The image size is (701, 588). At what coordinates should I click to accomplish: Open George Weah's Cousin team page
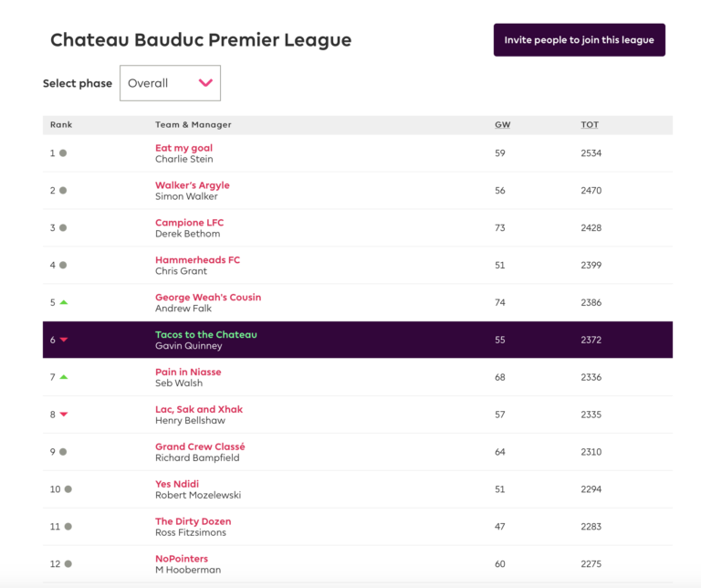pos(207,298)
